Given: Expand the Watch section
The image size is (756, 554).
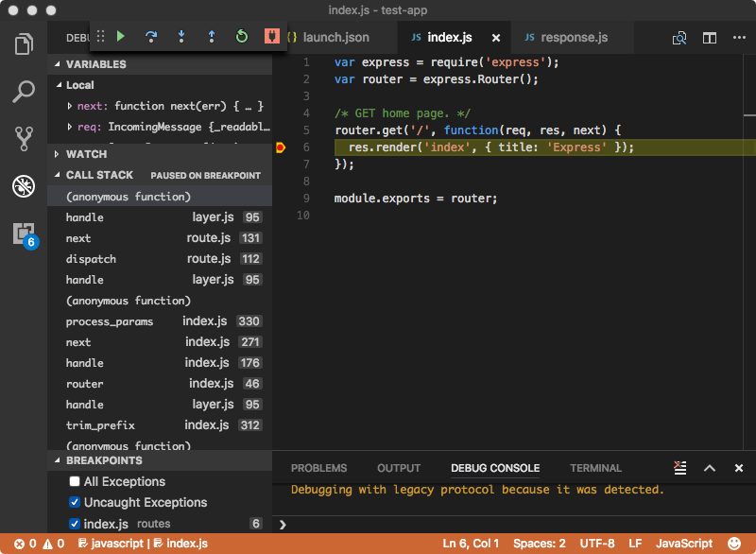Looking at the screenshot, I should click(57, 154).
